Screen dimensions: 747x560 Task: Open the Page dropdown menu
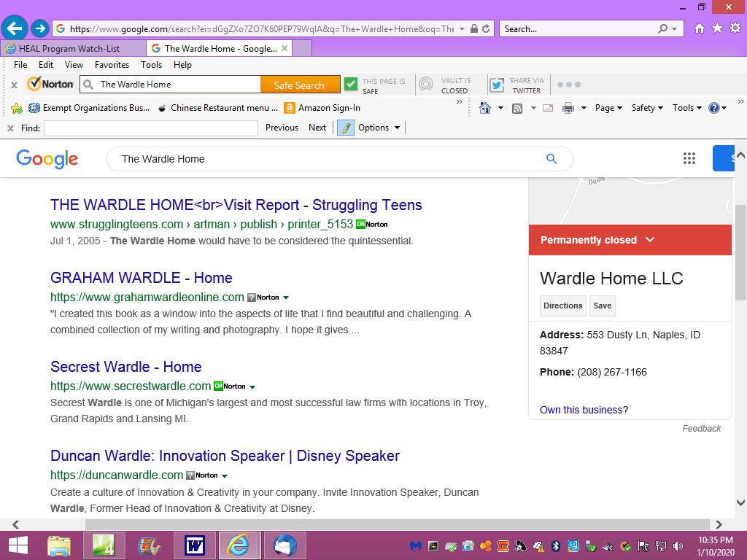[x=609, y=108]
